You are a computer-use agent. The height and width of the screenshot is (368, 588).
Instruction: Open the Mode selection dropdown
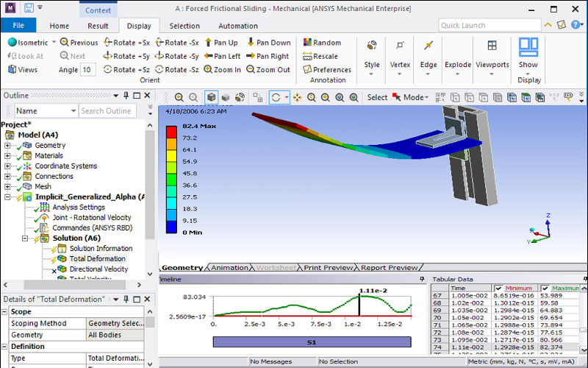coord(412,97)
